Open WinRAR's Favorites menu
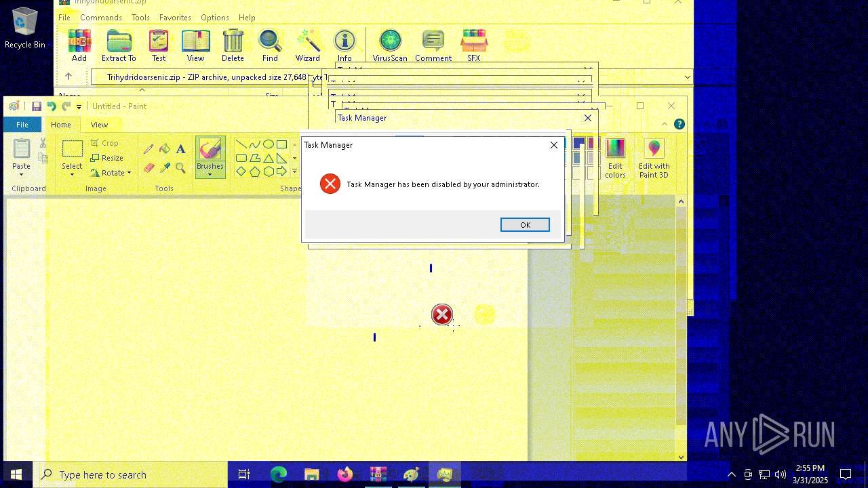868x488 pixels. click(175, 18)
